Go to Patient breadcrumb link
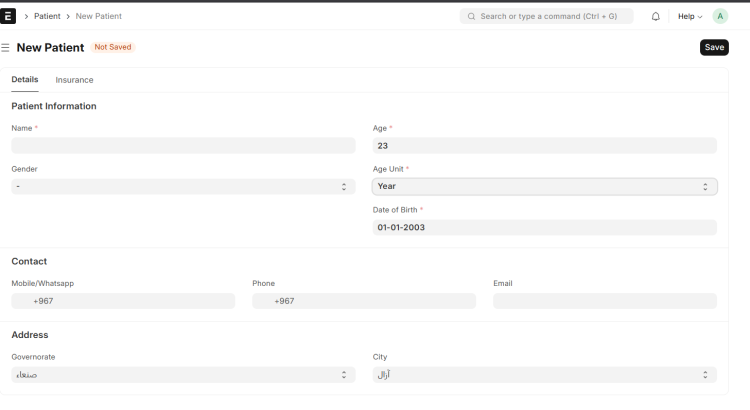Image resolution: width=750 pixels, height=410 pixels. coord(47,17)
